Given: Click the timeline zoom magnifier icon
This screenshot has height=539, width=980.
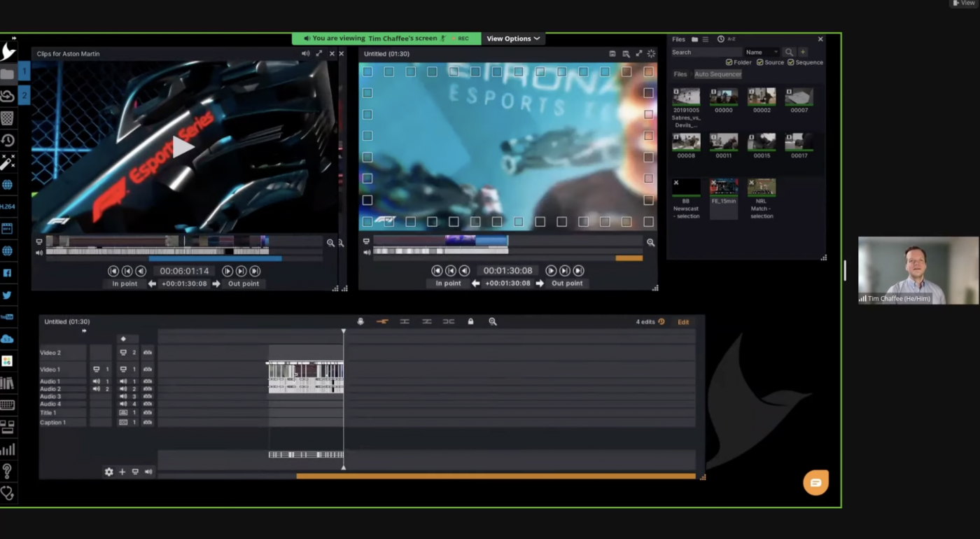Looking at the screenshot, I should tap(493, 321).
